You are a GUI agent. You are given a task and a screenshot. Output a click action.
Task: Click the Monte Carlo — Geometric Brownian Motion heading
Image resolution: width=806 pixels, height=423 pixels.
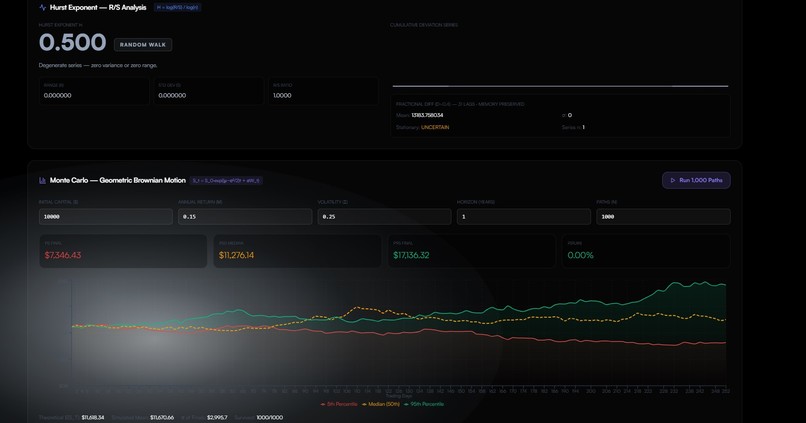(x=118, y=180)
